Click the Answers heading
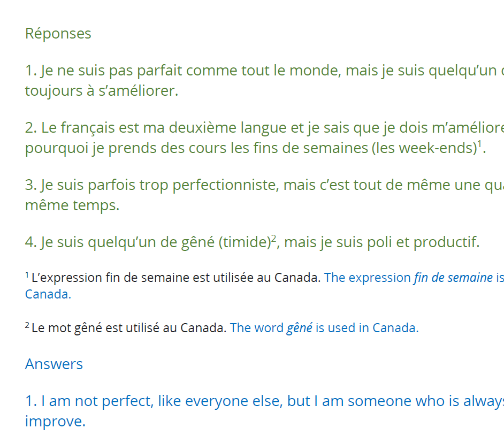504x436 pixels. (x=54, y=364)
